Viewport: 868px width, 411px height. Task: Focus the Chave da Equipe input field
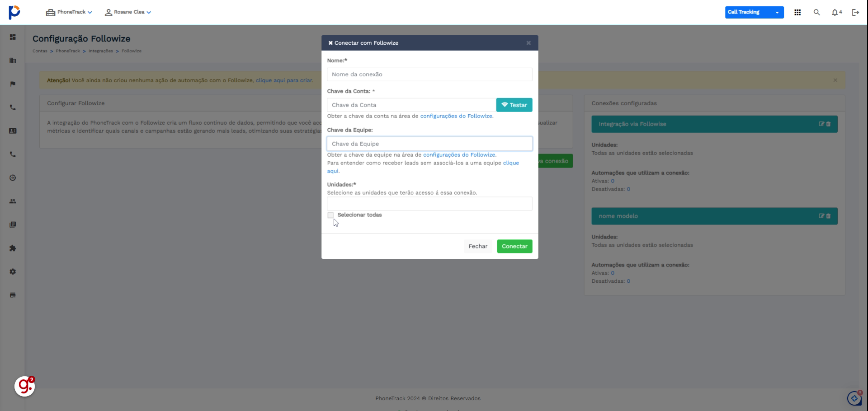click(429, 144)
